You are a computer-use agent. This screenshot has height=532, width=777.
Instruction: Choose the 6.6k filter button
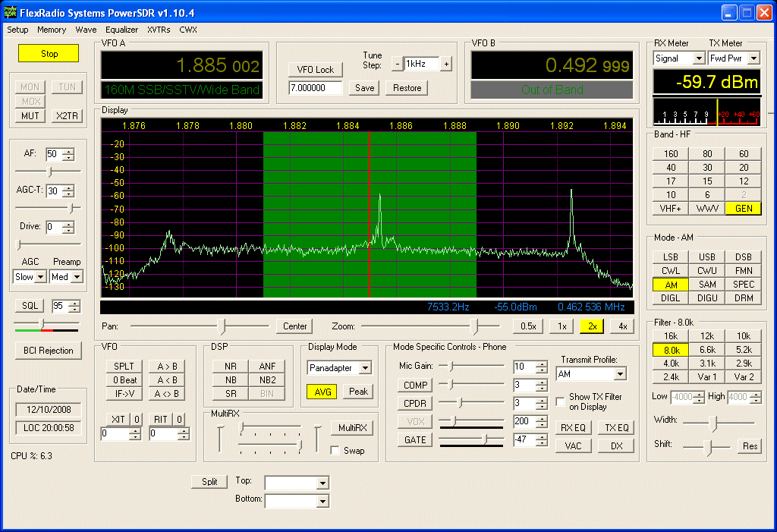[707, 350]
